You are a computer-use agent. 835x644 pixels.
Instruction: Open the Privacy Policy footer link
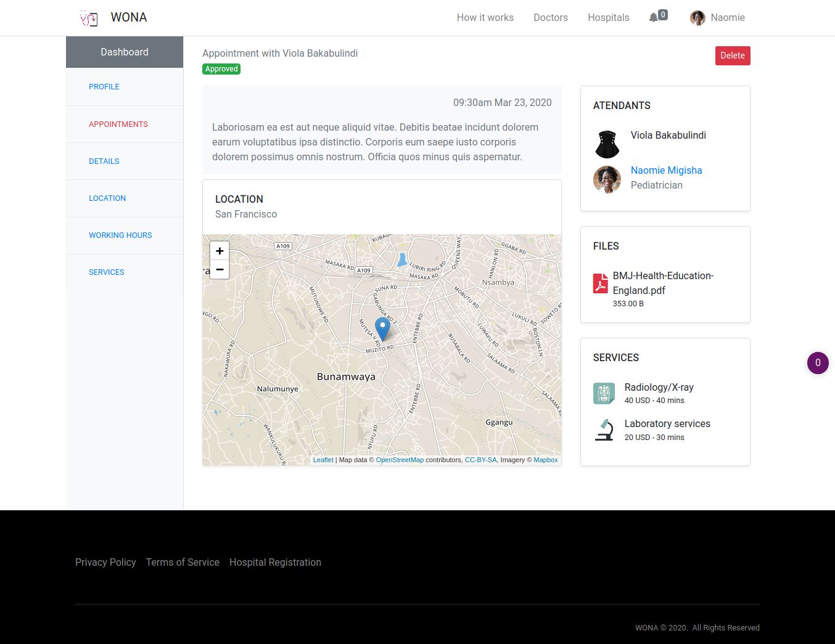[x=105, y=562]
